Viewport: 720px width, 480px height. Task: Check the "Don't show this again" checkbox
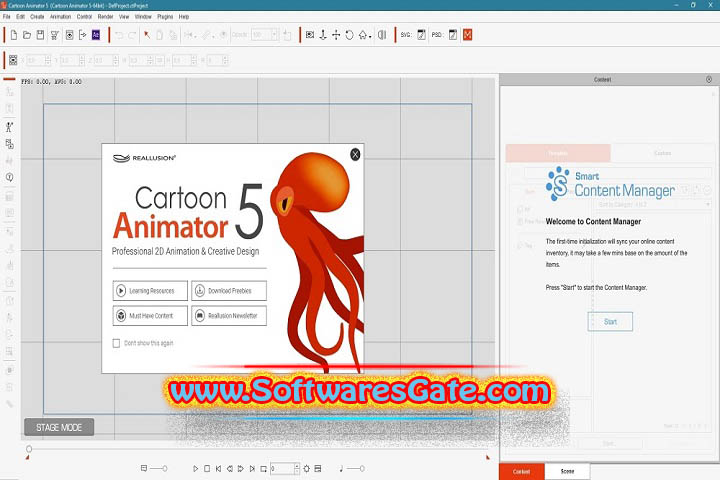116,343
